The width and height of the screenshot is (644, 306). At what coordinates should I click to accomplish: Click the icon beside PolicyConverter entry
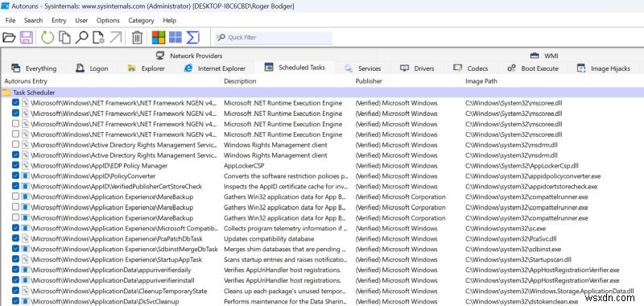(x=26, y=176)
